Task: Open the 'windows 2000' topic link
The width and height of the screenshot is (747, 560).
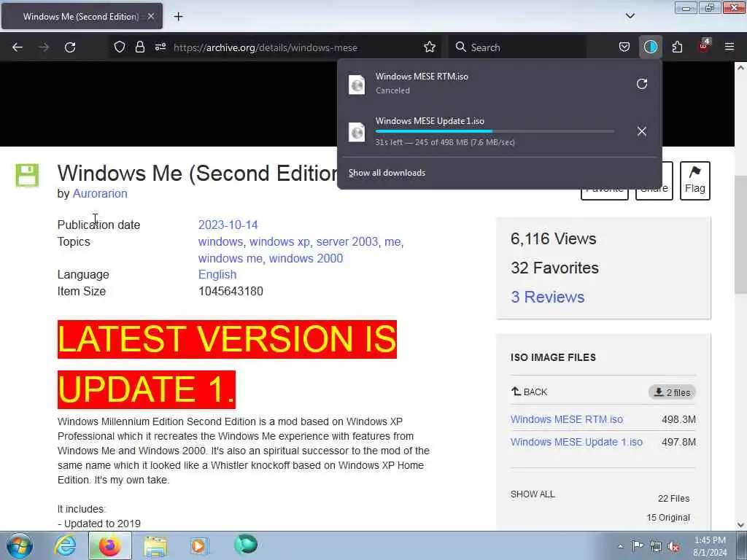Action: [x=306, y=259]
